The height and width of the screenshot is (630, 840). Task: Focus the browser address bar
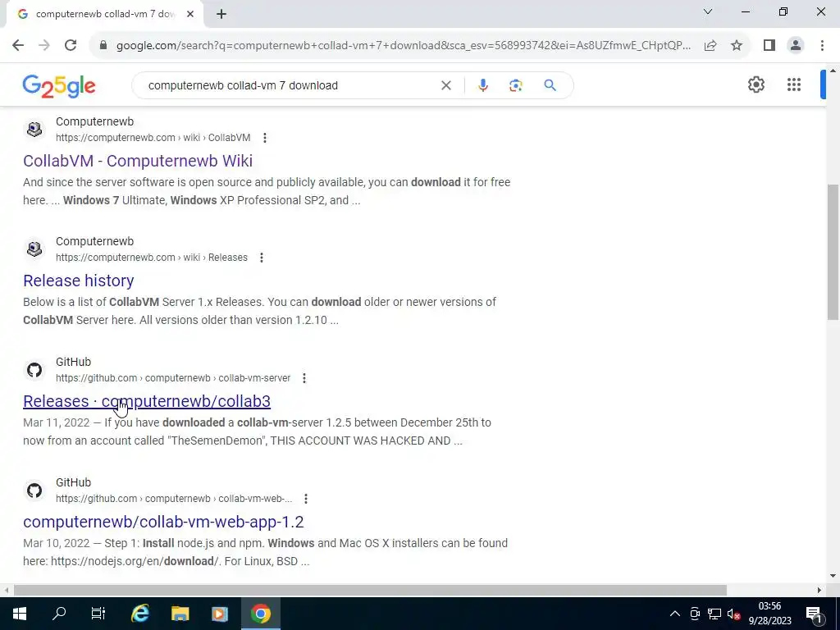(x=403, y=46)
